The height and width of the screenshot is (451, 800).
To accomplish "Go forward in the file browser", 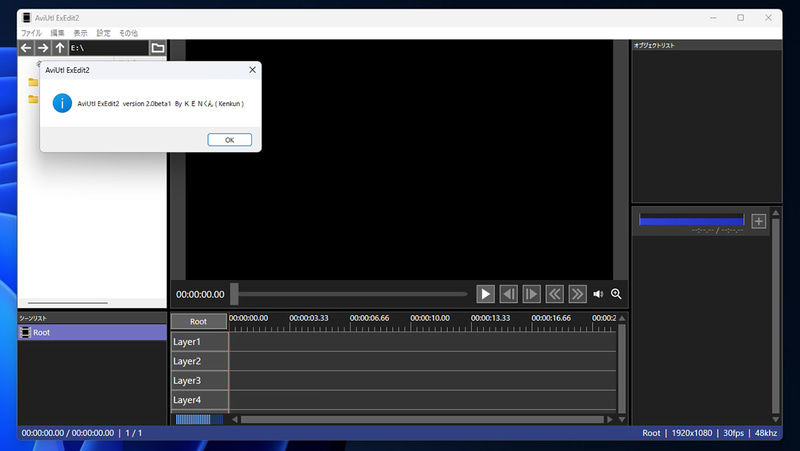I will pyautogui.click(x=43, y=48).
